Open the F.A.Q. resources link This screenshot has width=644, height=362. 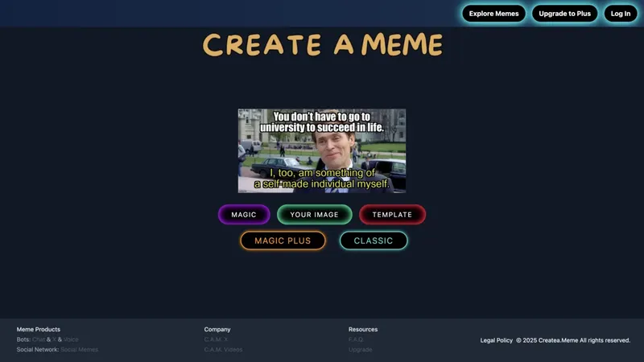pos(356,339)
